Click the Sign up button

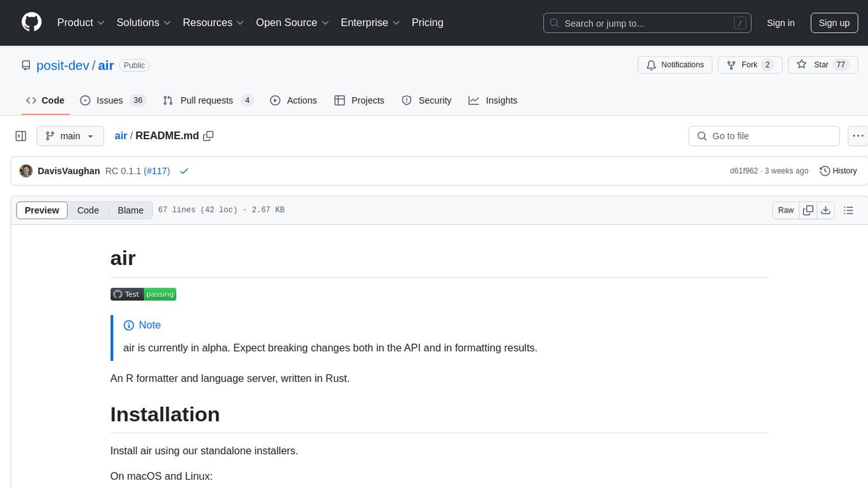point(834,23)
